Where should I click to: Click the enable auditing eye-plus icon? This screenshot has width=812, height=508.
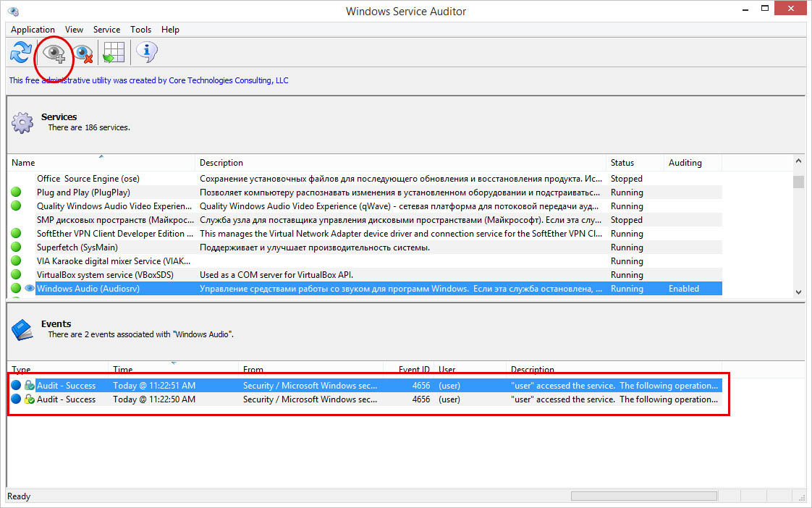(54, 53)
